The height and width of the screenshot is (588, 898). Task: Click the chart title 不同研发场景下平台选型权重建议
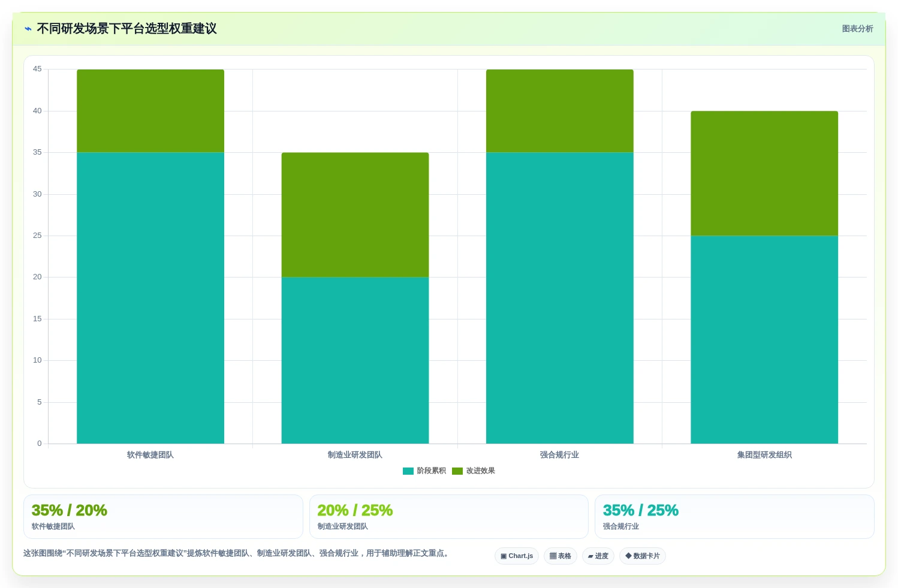[x=126, y=29]
